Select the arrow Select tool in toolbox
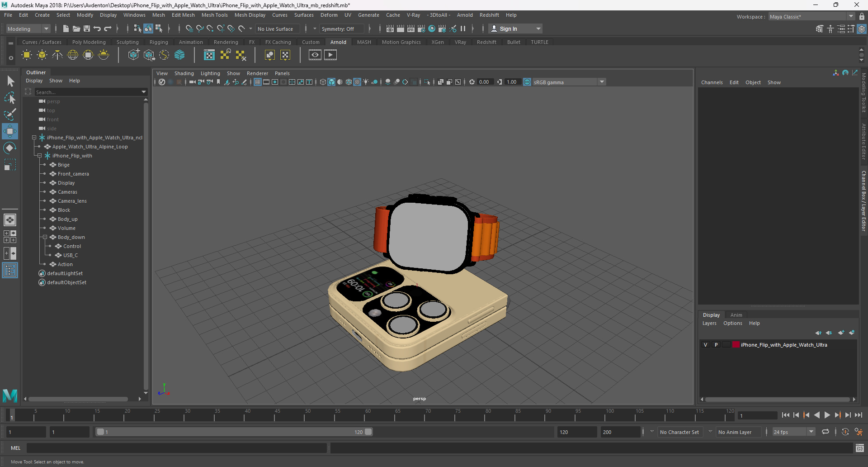Screen dimensions: 868x467 (x=10, y=81)
